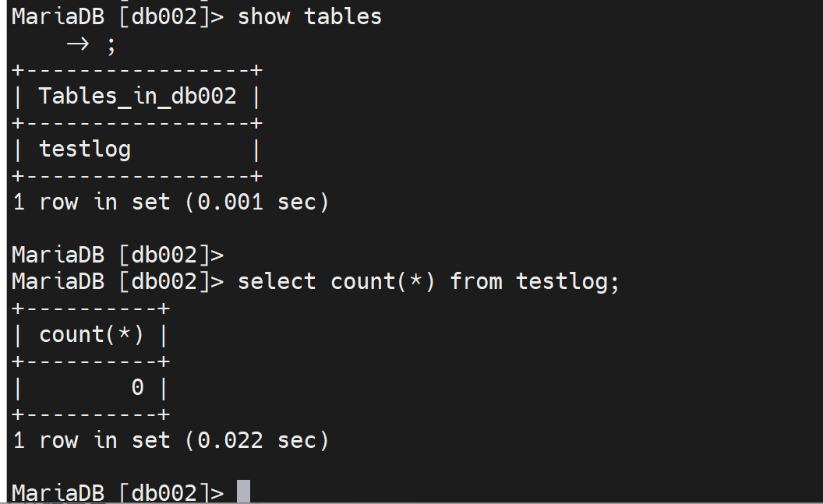Click "MariaDB" in the bottom prompt line
The width and height of the screenshot is (823, 504).
pos(58,493)
